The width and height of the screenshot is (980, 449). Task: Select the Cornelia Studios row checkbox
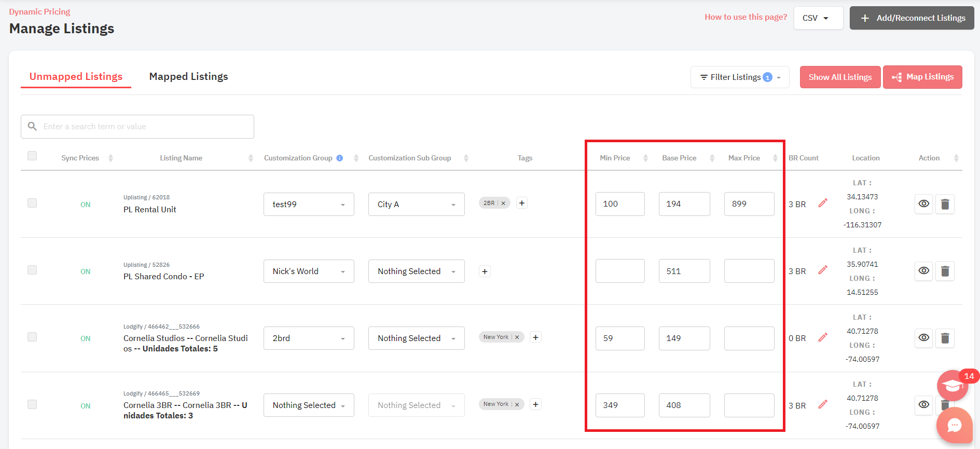[32, 337]
